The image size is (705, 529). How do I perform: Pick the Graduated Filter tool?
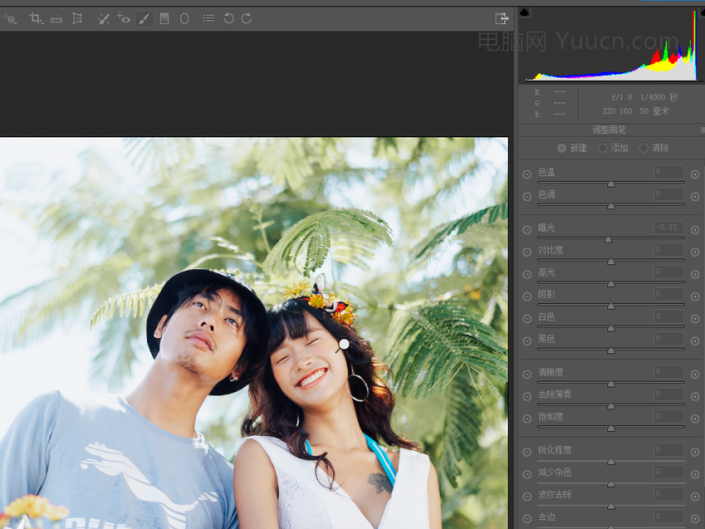[165, 18]
